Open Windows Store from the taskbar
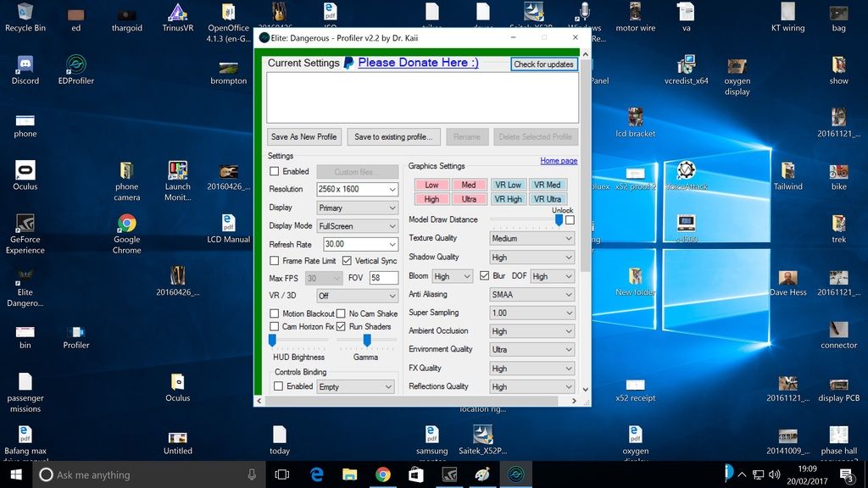The image size is (868, 488). coord(416,474)
